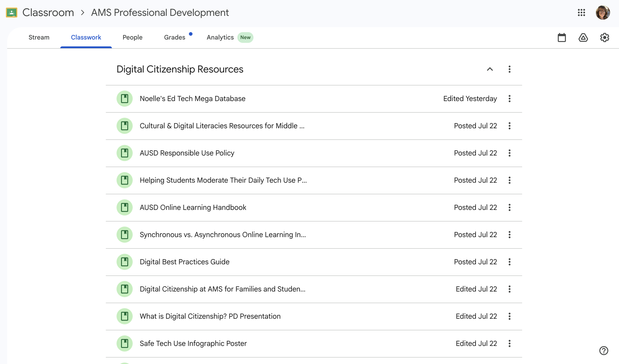The height and width of the screenshot is (364, 619).
Task: Open options for Helping Students Moderate row
Action: (509, 180)
